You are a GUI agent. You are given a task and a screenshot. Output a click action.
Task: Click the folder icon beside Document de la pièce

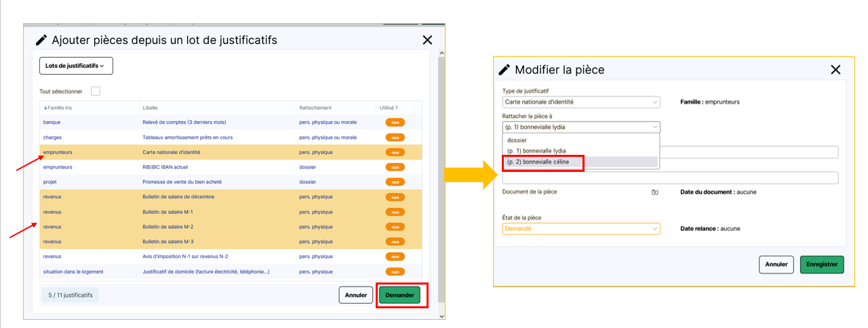coord(654,192)
